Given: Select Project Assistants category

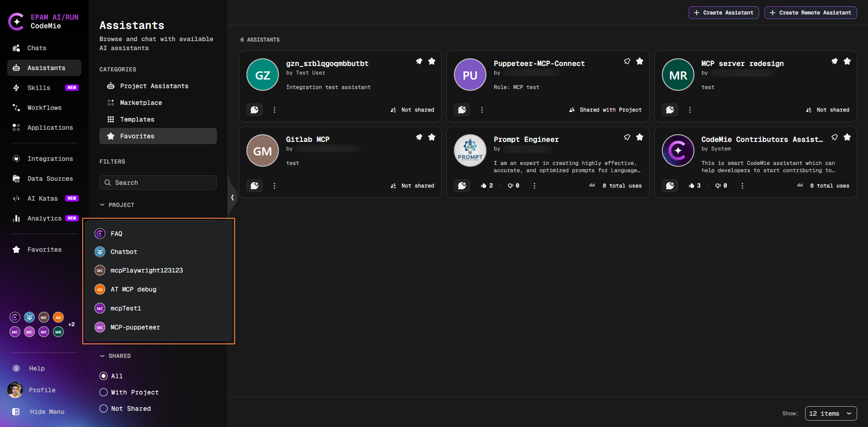Looking at the screenshot, I should coord(158,86).
